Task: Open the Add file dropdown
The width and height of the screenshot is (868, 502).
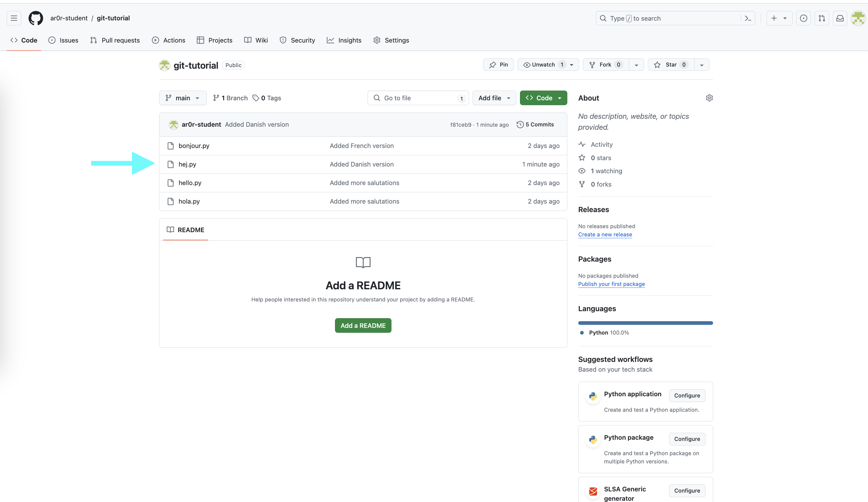Action: 494,98
